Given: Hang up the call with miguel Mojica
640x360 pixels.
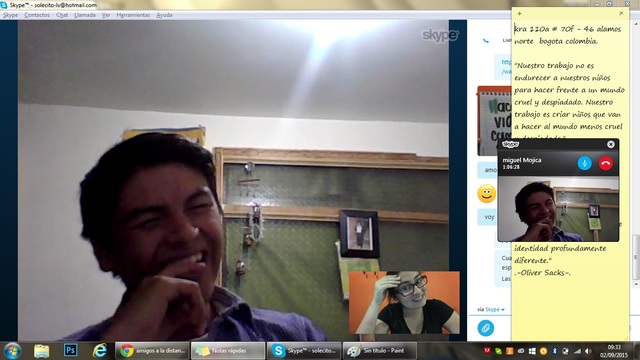Looking at the screenshot, I should click(x=606, y=163).
